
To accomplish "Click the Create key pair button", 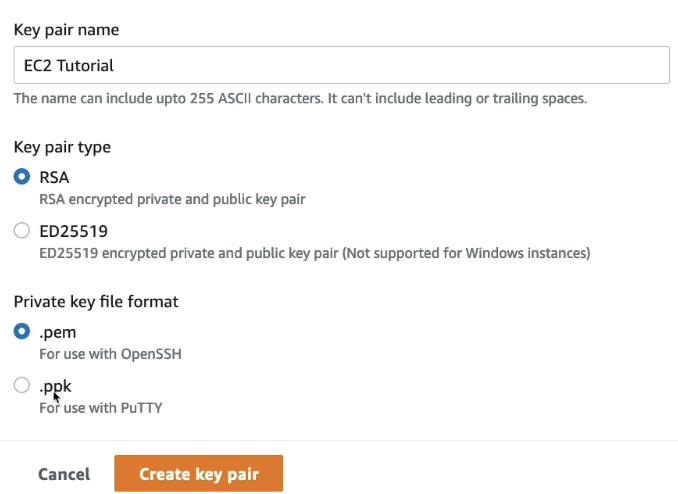I will pyautogui.click(x=199, y=474).
